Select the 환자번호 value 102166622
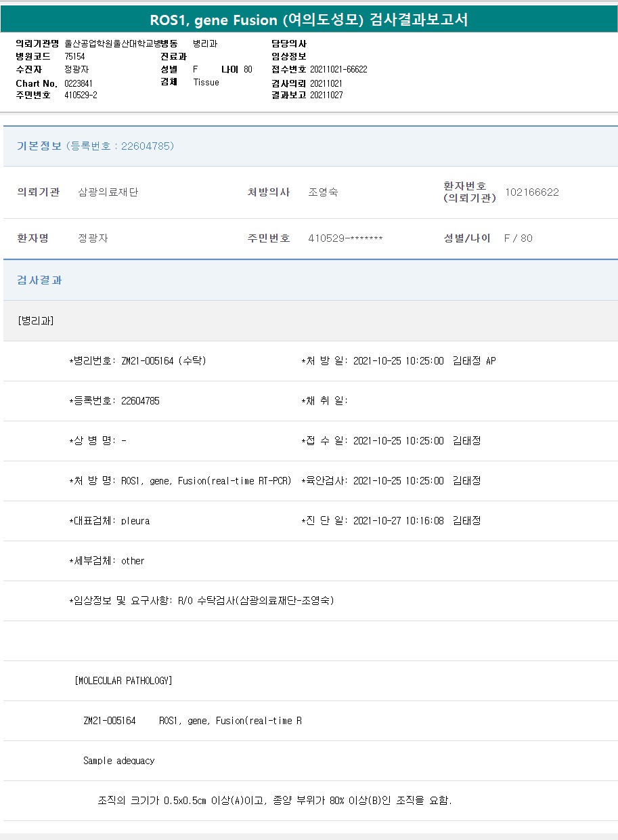 click(532, 192)
